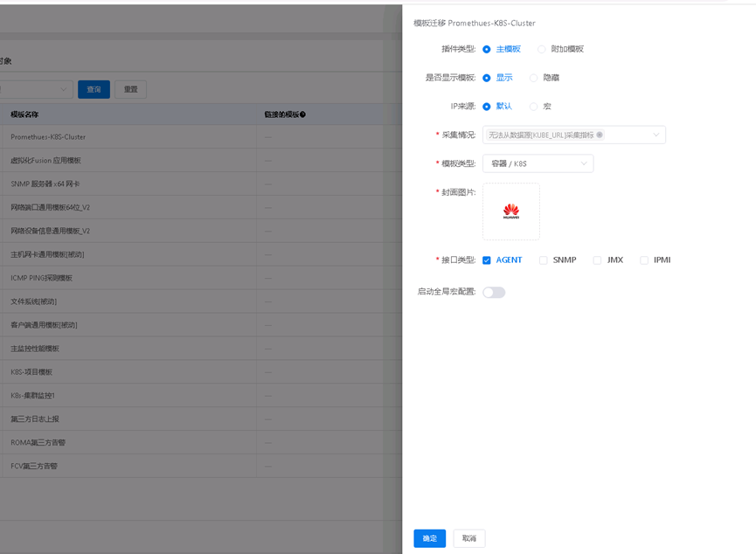756x554 pixels.
Task: Confirm with the 确定 button
Action: click(x=430, y=538)
